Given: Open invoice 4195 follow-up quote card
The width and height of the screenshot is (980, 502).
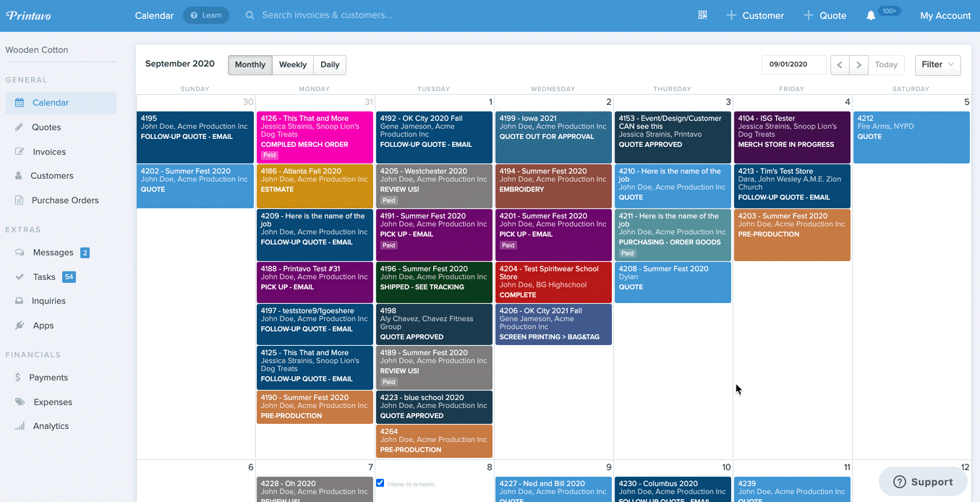Looking at the screenshot, I should tap(195, 137).
